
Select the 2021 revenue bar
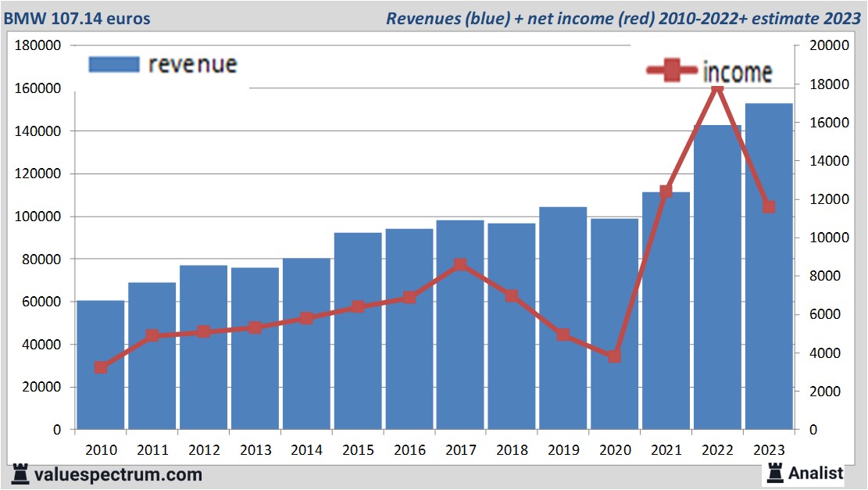point(666,310)
